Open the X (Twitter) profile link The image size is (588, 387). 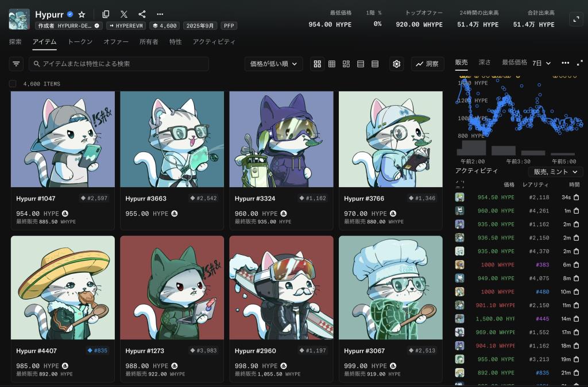tap(124, 14)
